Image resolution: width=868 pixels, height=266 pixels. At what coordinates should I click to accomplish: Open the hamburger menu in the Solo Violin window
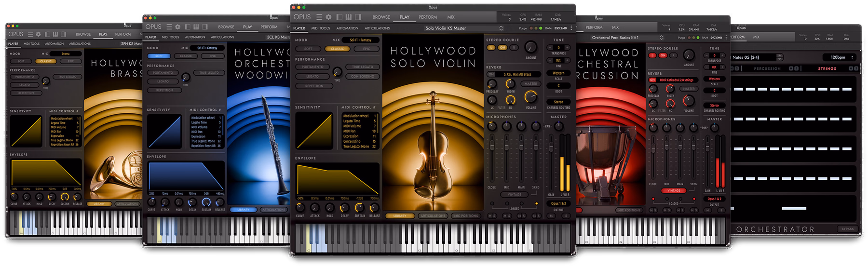pos(319,17)
